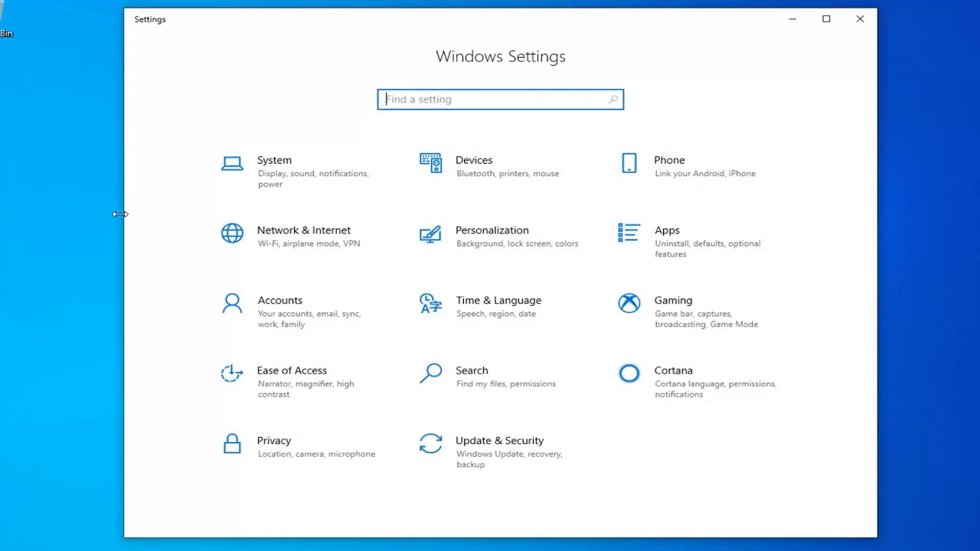
Task: Click "Narrator, magnifier, high contrast" description
Action: (x=306, y=389)
